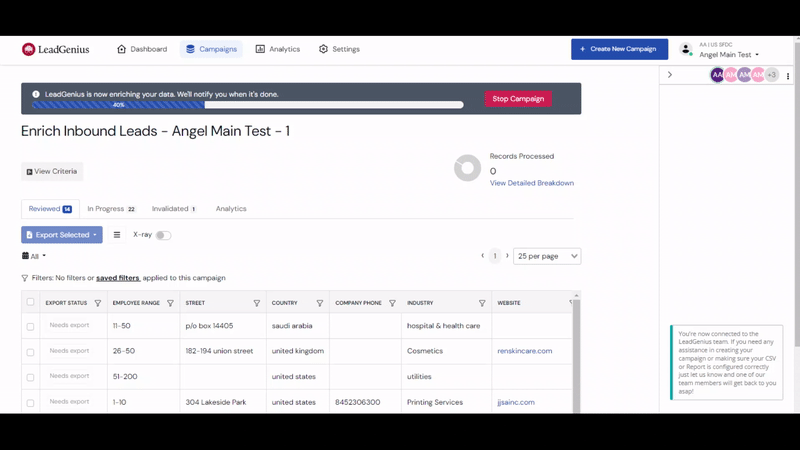This screenshot has height=450, width=800.
Task: Select the saudi arabia row checkbox
Action: (30, 327)
